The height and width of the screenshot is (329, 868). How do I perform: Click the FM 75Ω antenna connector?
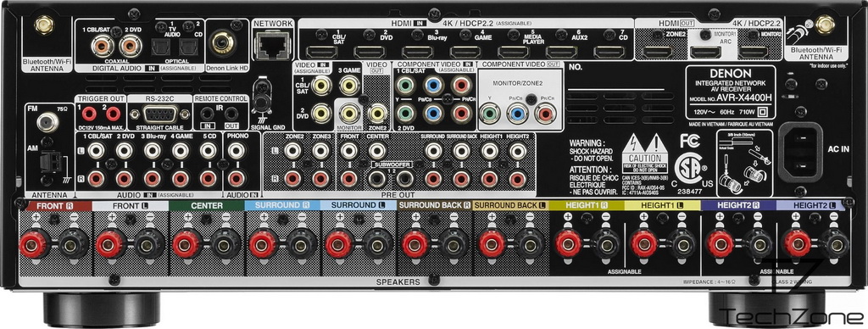pyautogui.click(x=47, y=121)
